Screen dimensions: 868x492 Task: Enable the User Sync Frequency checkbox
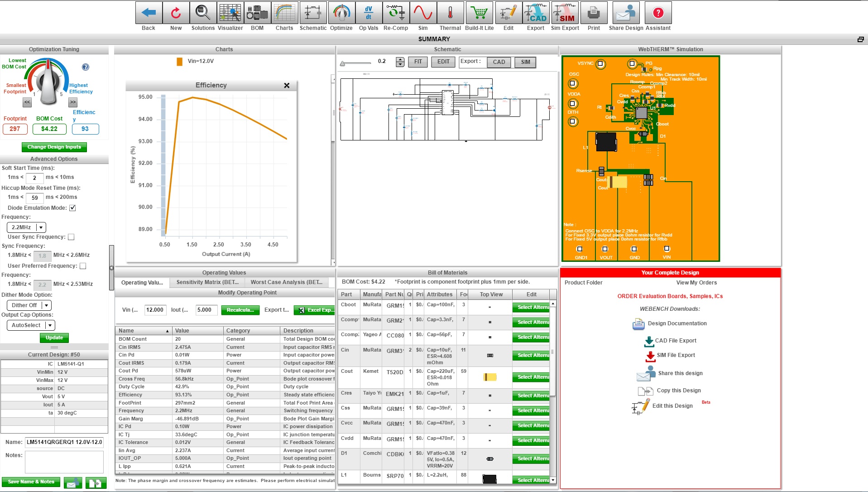[x=71, y=237]
